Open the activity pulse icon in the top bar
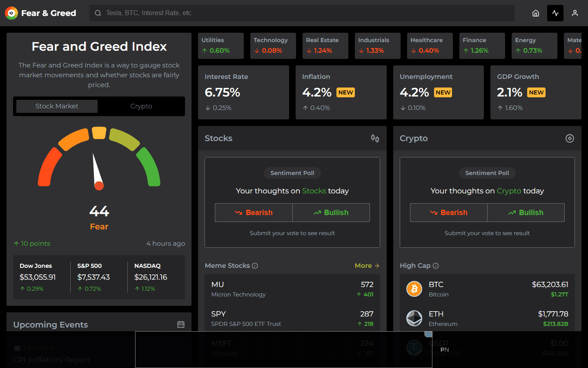The width and height of the screenshot is (588, 368). point(555,13)
